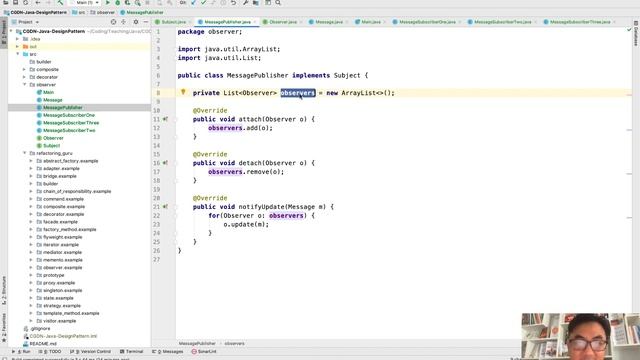The height and width of the screenshot is (360, 640).
Task: Place cursor on line 27 in editor
Action: [404, 260]
